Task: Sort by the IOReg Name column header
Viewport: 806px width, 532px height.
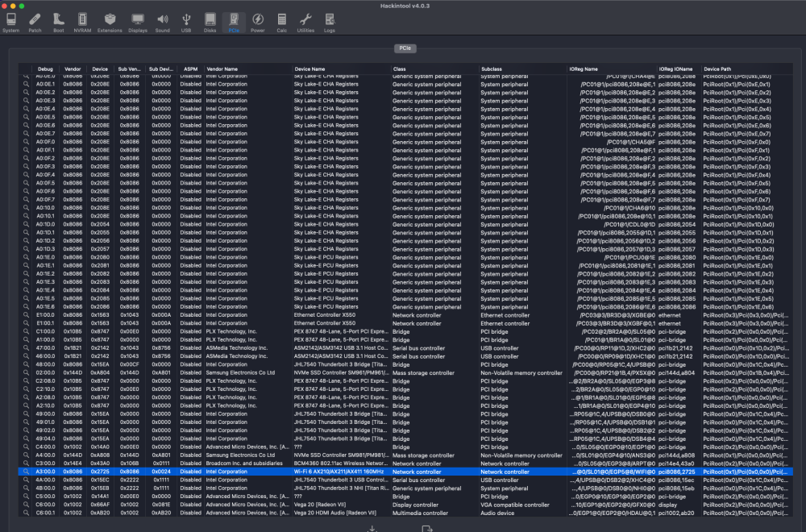Action: (613, 69)
